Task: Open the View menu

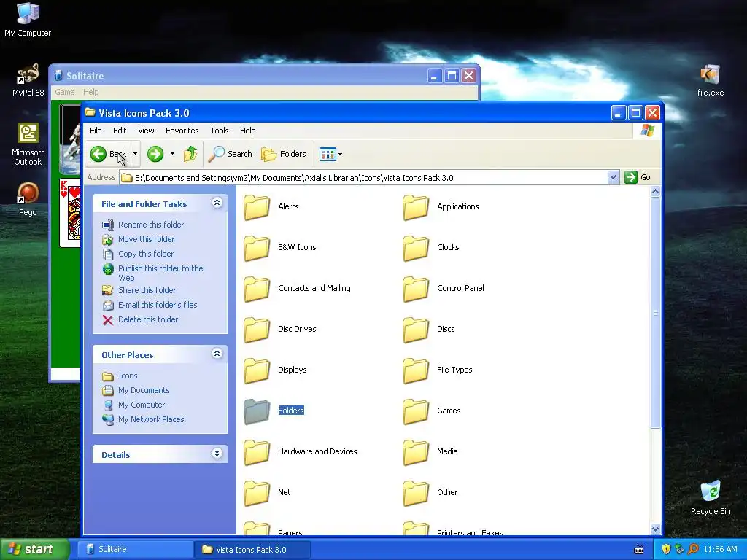Action: pos(146,131)
